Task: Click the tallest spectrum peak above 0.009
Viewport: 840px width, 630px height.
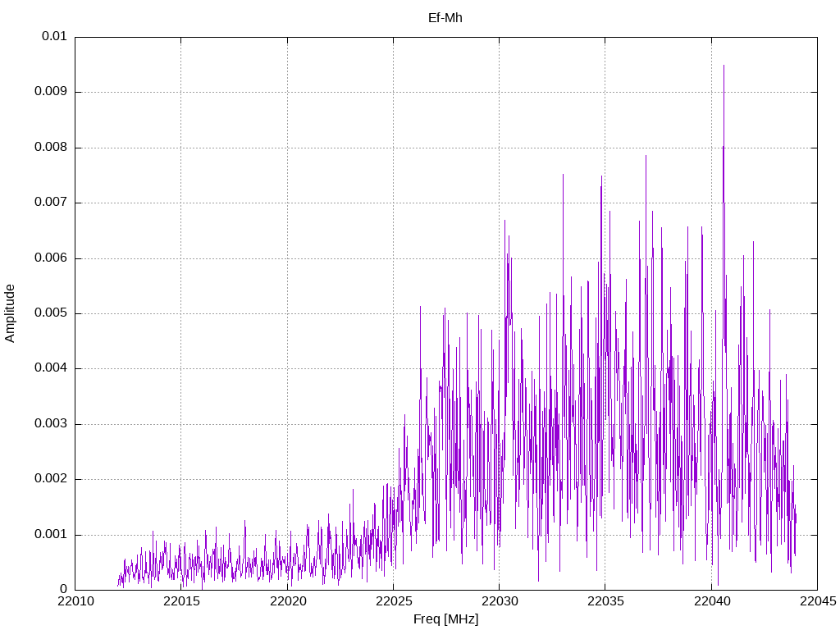Action: [x=724, y=67]
